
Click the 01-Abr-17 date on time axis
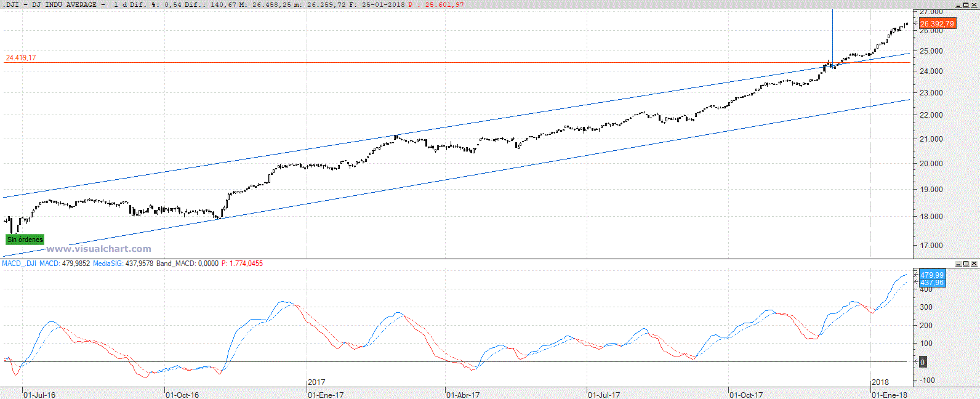coord(463,395)
